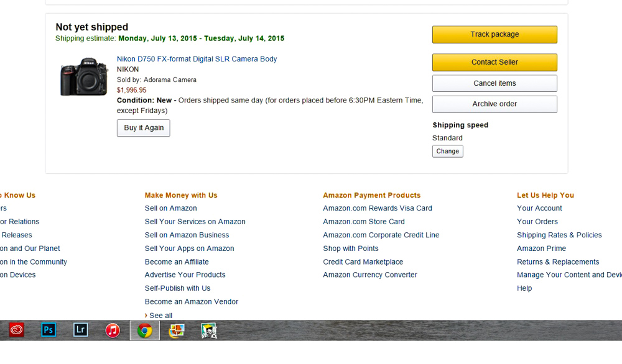
Task: Launch Photoshop from the taskbar
Action: [49, 330]
